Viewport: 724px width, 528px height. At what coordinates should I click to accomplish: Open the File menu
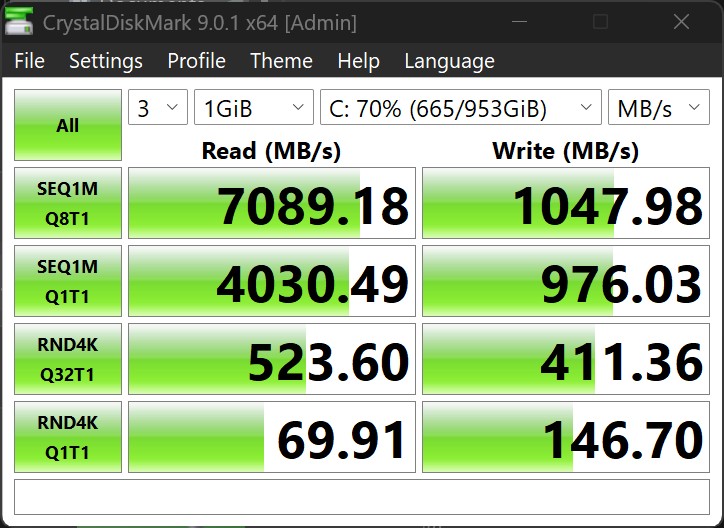(x=29, y=61)
